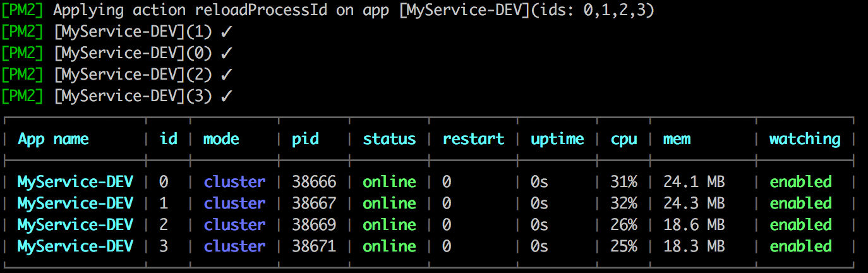Select pid value 38669
Screen dimensions: 868x273
314,225
